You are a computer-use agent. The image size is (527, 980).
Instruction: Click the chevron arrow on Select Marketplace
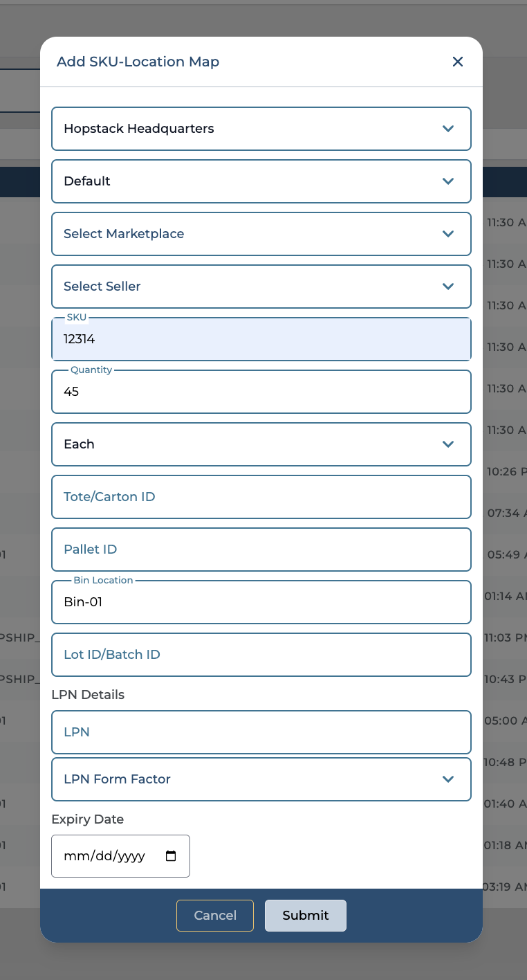tap(448, 234)
